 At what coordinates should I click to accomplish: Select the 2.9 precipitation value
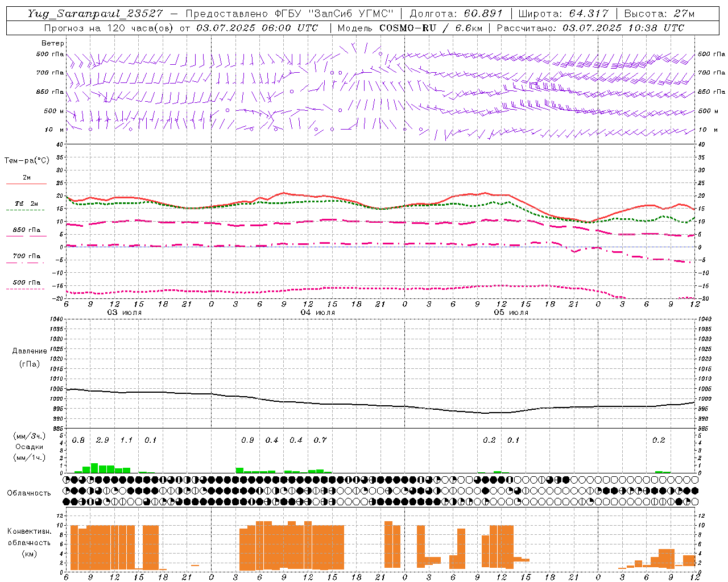(x=102, y=440)
